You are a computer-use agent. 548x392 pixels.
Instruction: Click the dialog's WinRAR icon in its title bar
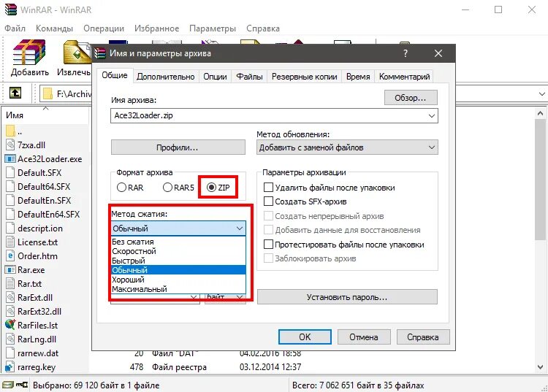click(x=100, y=53)
